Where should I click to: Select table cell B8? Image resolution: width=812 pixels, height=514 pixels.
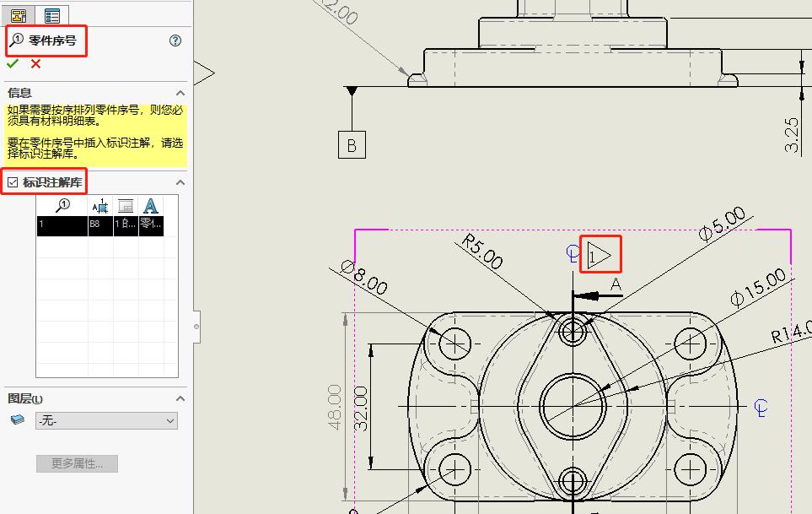[100, 226]
